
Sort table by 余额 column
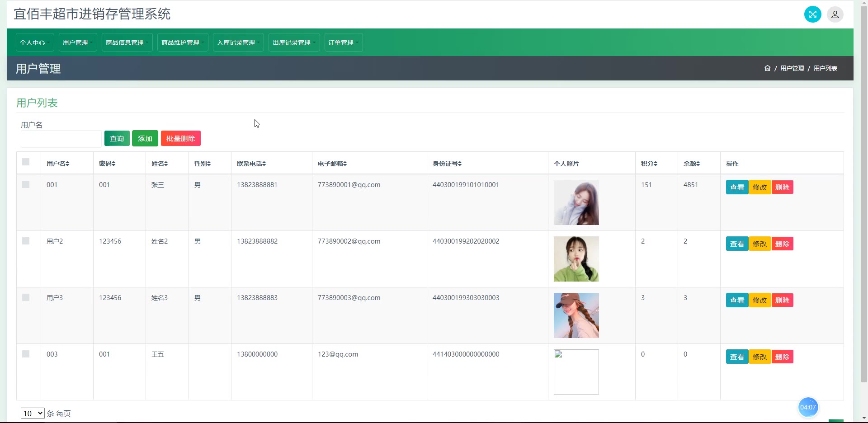click(692, 164)
